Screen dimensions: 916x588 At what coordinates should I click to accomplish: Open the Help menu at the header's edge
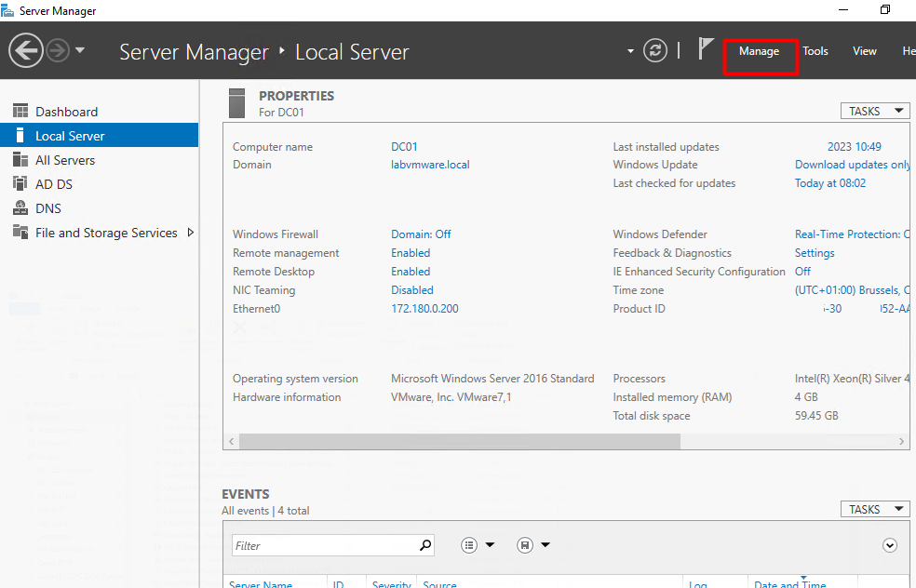click(909, 51)
